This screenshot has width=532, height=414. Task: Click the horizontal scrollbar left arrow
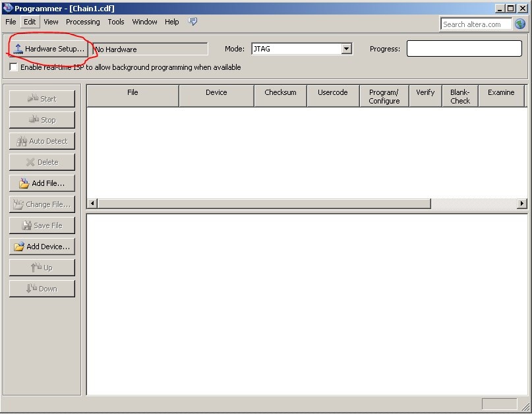(92, 204)
